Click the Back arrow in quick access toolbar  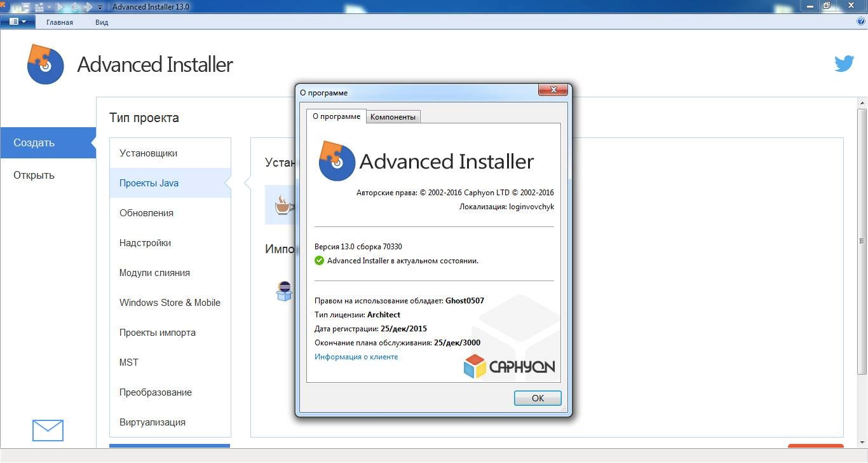coord(75,7)
